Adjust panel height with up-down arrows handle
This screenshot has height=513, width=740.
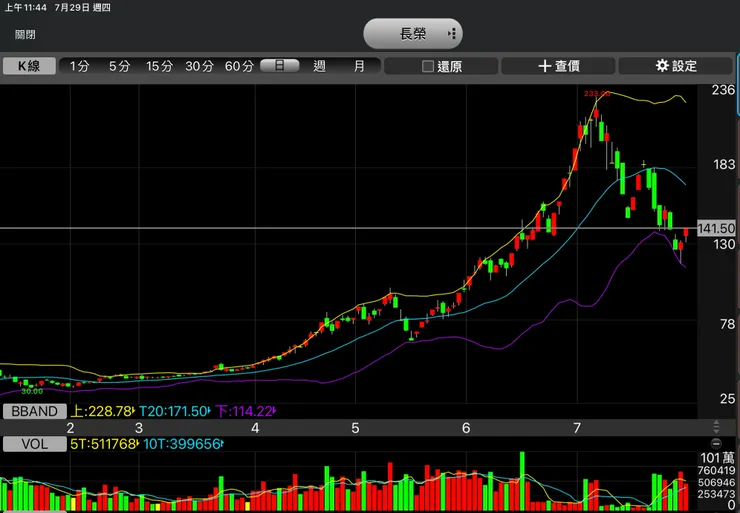pyautogui.click(x=716, y=427)
